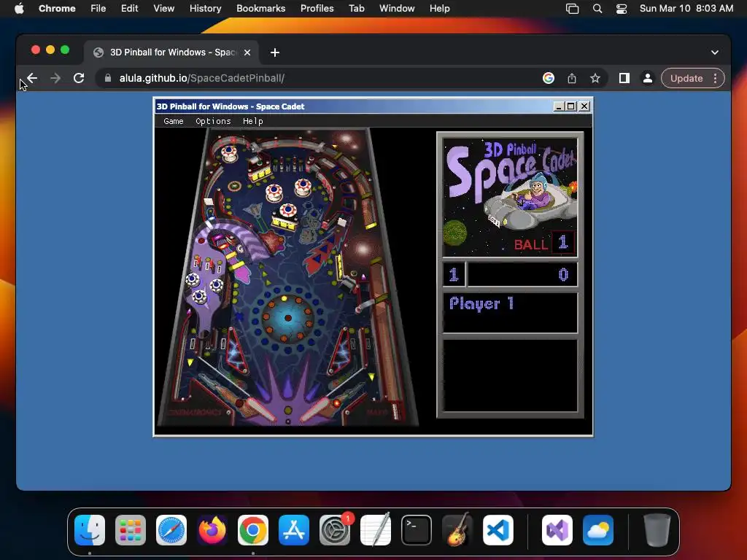
Task: Open System Settings from the dock
Action: click(x=335, y=530)
